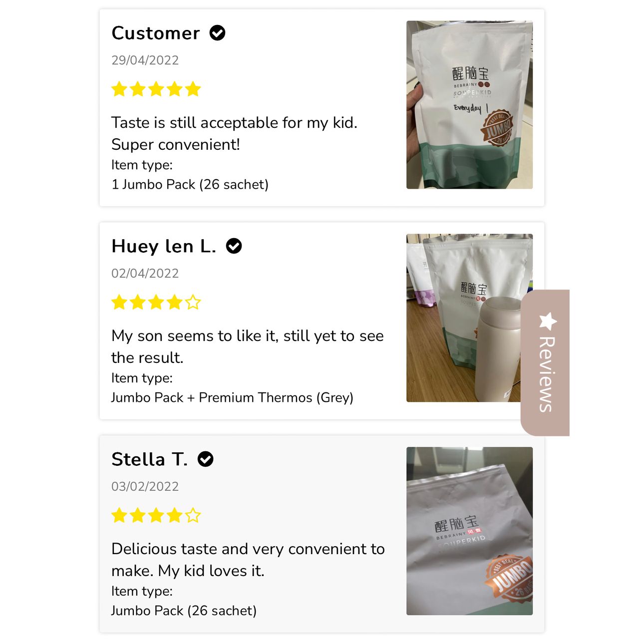The image size is (644, 644).
Task: Click Jumbo Pack + Premium Thermos (Grey) text
Action: pyautogui.click(x=232, y=398)
